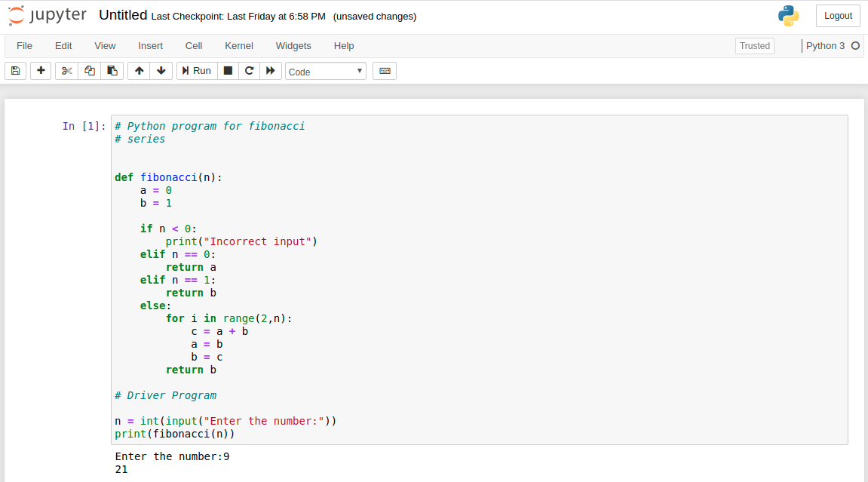Open the command palette keyboard icon

[384, 70]
